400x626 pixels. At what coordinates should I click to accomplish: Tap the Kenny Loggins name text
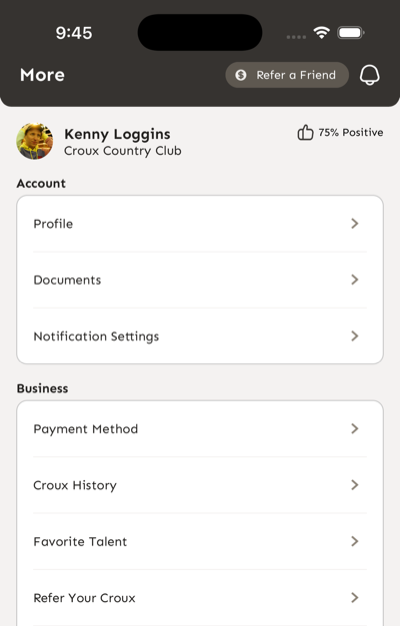[x=117, y=134]
